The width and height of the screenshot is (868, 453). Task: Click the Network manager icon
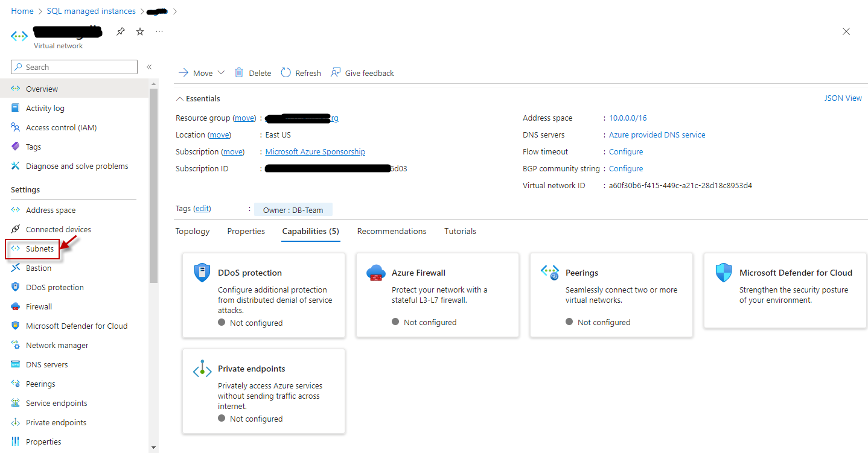tap(16, 345)
